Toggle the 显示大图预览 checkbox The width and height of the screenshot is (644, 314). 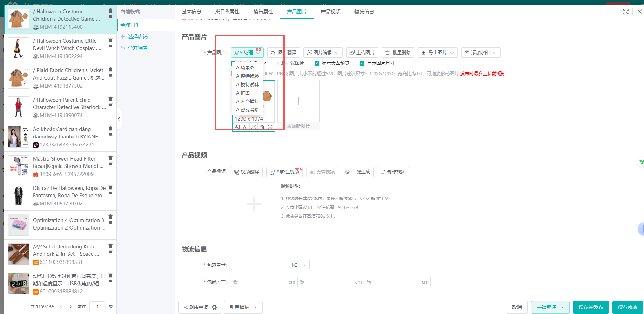317,63
